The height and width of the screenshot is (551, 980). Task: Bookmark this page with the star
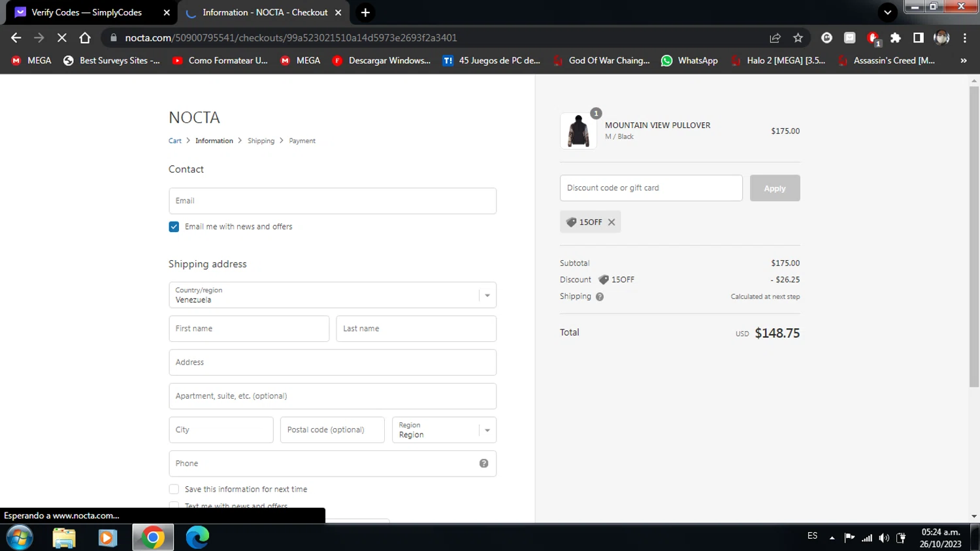click(798, 38)
